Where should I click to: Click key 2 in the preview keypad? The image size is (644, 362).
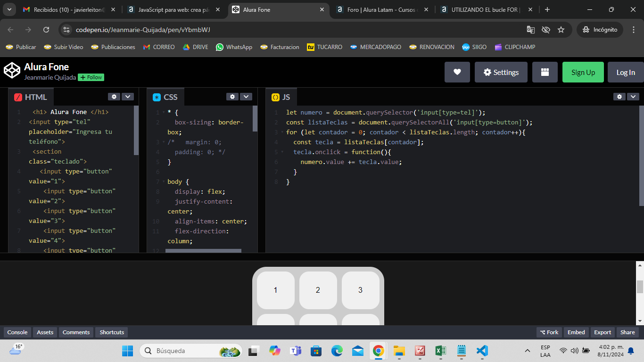coord(318,290)
